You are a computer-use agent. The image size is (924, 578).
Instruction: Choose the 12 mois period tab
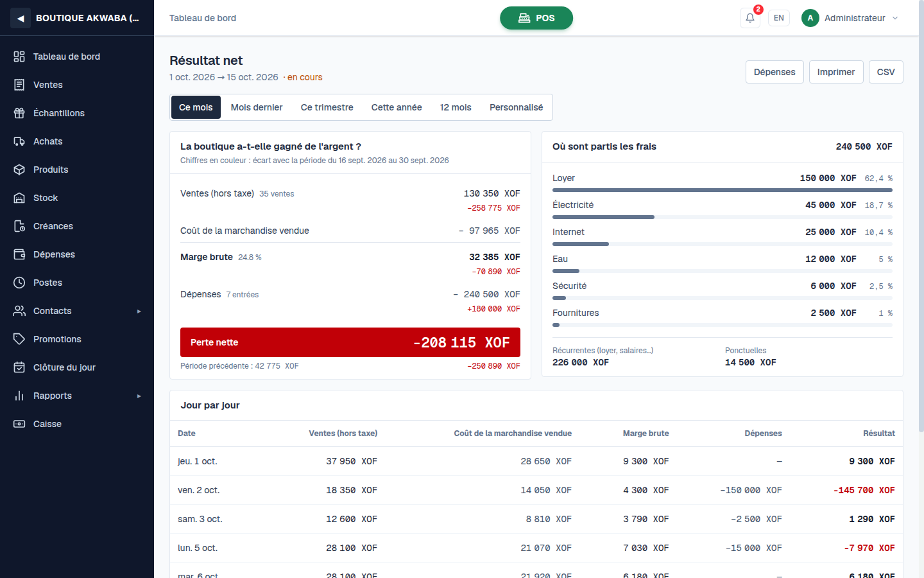(x=456, y=107)
